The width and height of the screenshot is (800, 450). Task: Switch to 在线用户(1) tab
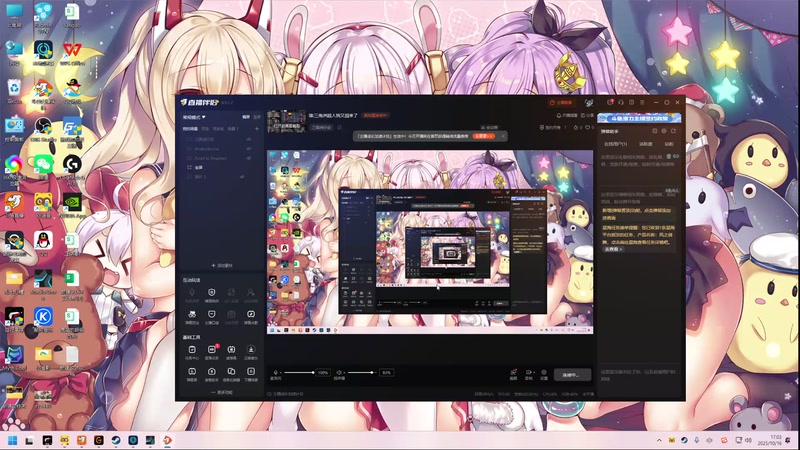coord(616,144)
